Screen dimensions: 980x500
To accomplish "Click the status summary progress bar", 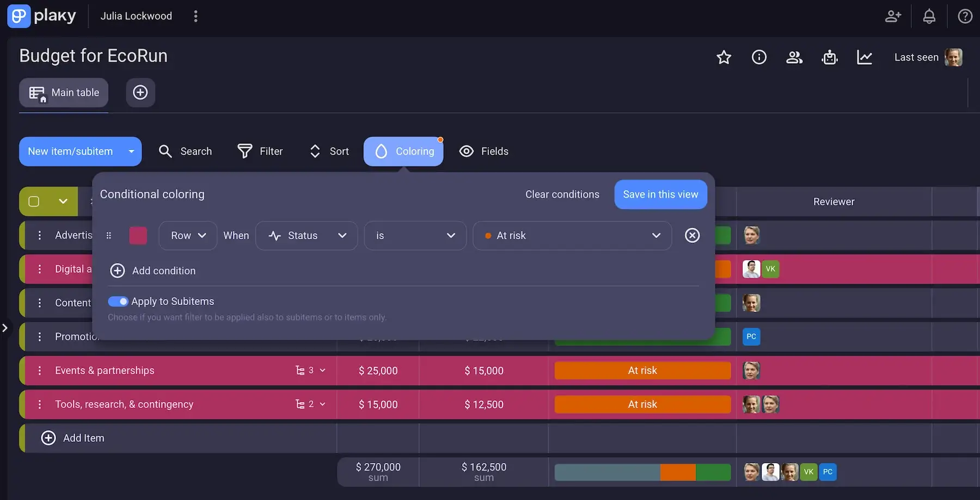I will pos(642,472).
